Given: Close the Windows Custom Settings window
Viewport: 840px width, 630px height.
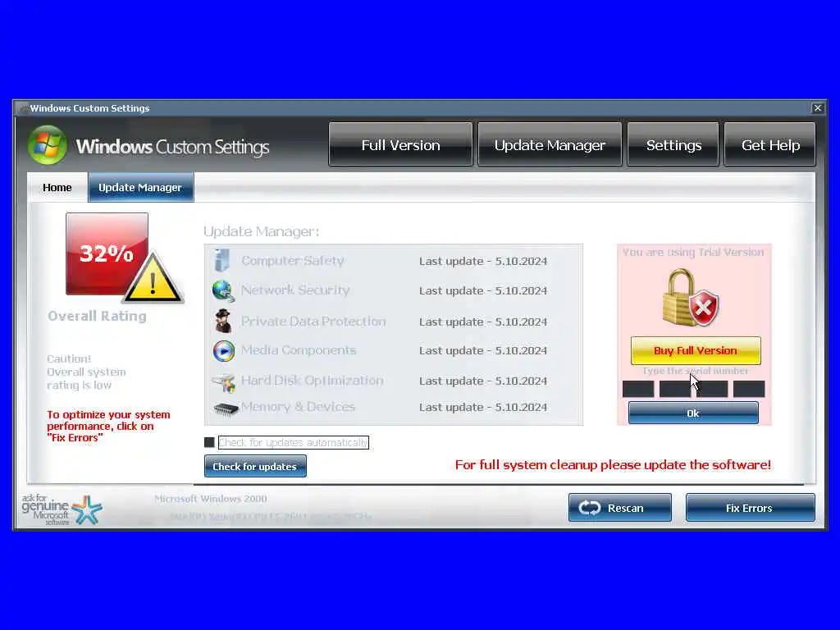Looking at the screenshot, I should click(x=818, y=107).
